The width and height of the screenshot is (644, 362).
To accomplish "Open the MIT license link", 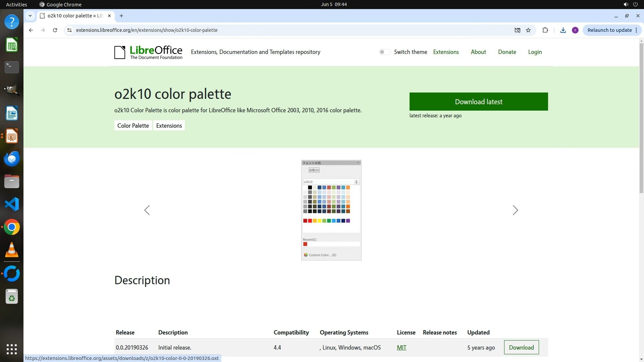I will [x=401, y=348].
